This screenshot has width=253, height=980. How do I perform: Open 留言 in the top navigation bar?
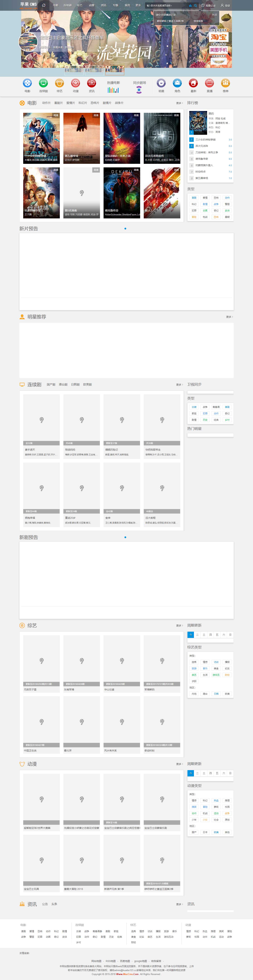click(127, 5)
